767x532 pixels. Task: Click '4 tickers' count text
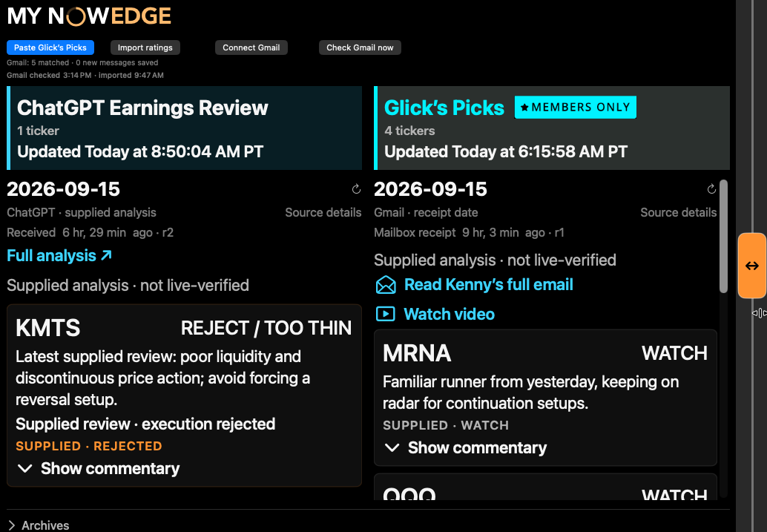click(x=409, y=131)
